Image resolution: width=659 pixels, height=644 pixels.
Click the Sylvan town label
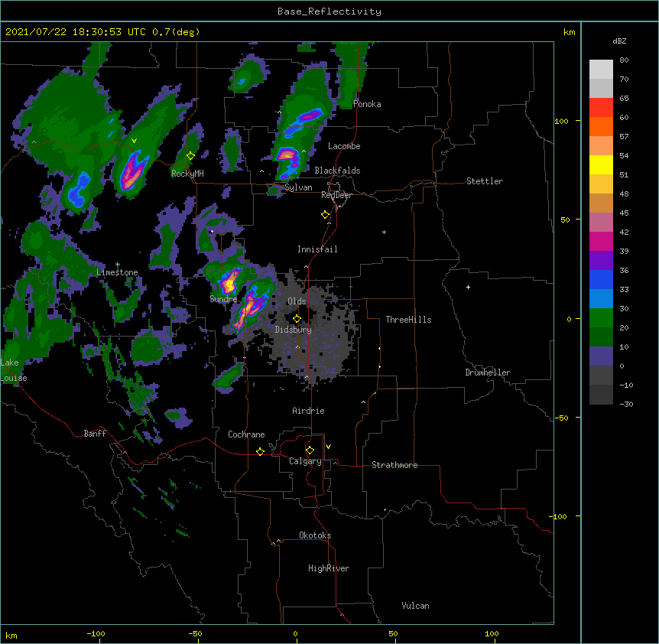pos(298,187)
